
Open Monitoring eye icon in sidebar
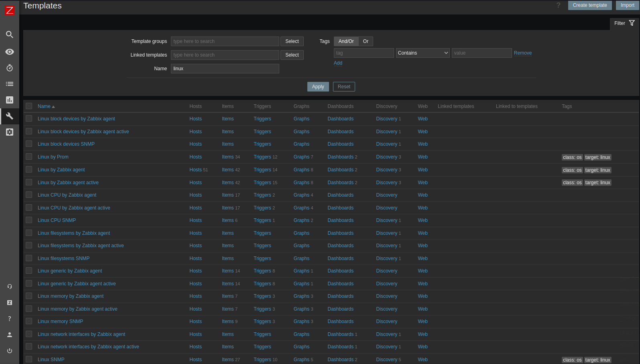pyautogui.click(x=10, y=52)
